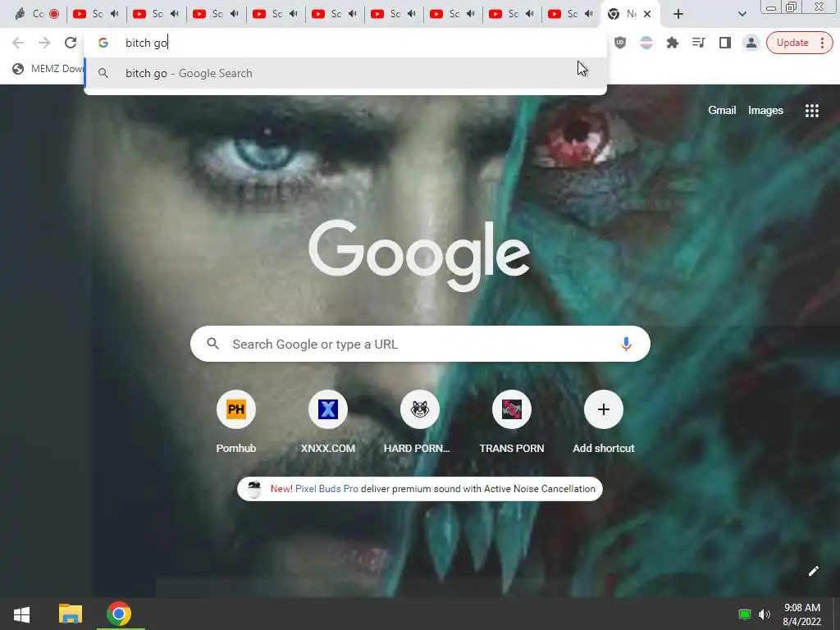Image resolution: width=840 pixels, height=630 pixels.
Task: Open the media controls toolbar icon
Action: click(x=699, y=43)
